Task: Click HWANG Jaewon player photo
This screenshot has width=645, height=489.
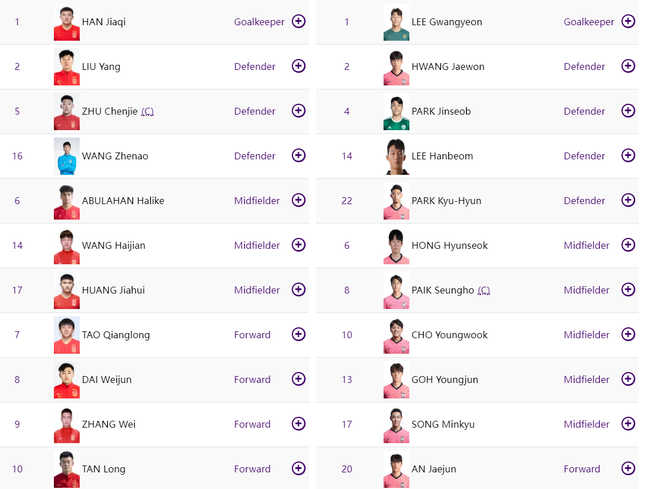Action: pos(396,67)
